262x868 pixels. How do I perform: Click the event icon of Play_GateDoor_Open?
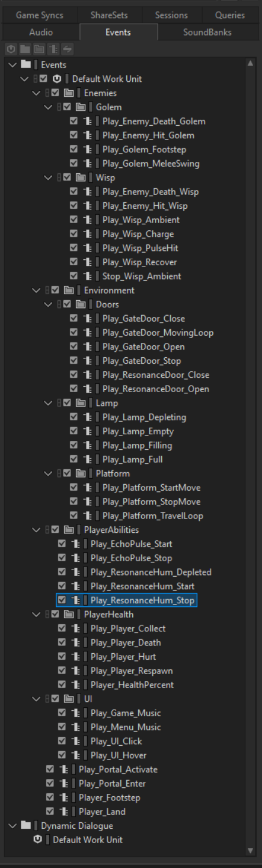click(x=87, y=346)
